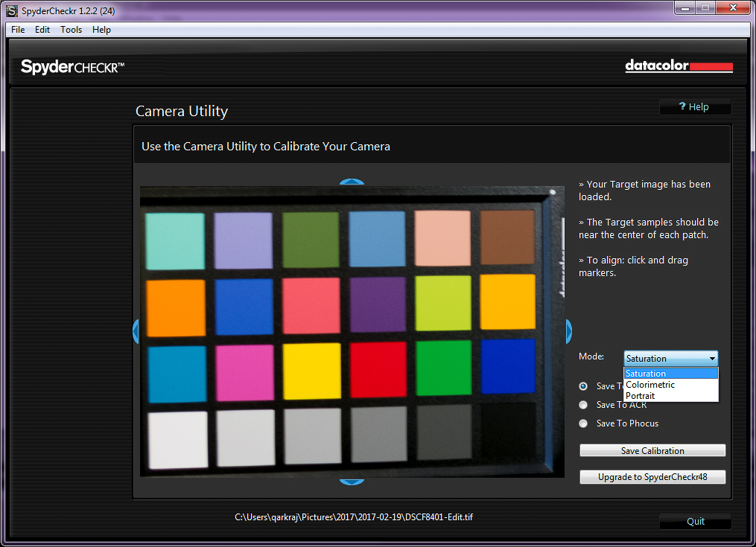Click the "Your Target image has been loaded." message
This screenshot has width=756, height=547.
(644, 191)
